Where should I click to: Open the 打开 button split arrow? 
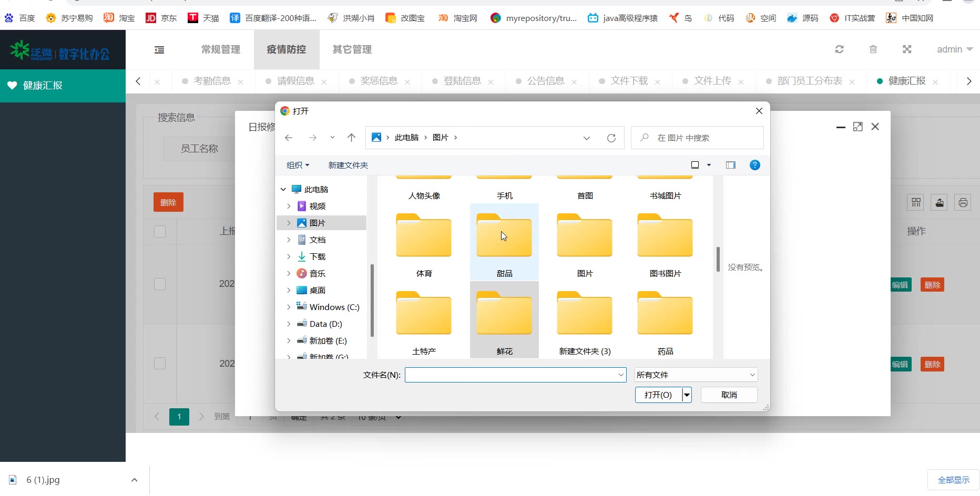pyautogui.click(x=687, y=395)
